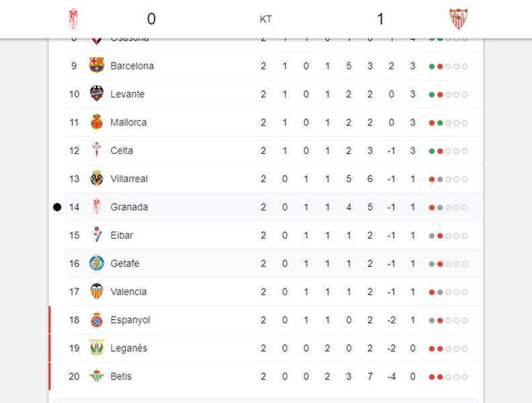
Task: Click Barcelona's green last-match form dot
Action: click(x=431, y=66)
